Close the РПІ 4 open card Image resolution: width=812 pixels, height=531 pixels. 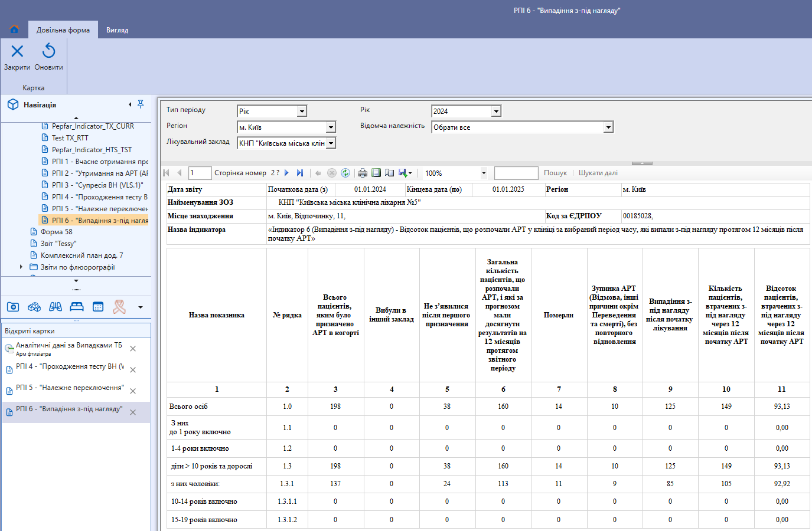click(133, 370)
